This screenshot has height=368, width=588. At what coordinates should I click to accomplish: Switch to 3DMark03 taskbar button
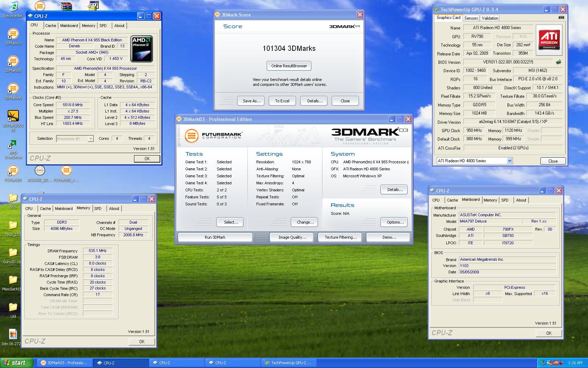click(65, 363)
